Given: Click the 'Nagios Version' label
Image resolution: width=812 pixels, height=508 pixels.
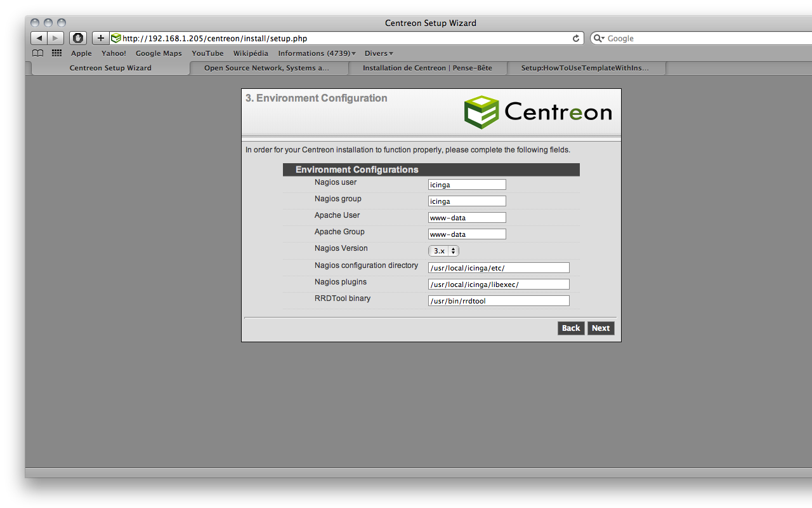Looking at the screenshot, I should point(341,248).
